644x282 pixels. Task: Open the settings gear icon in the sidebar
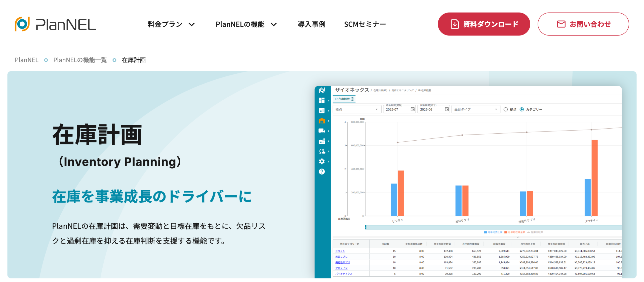click(x=322, y=161)
